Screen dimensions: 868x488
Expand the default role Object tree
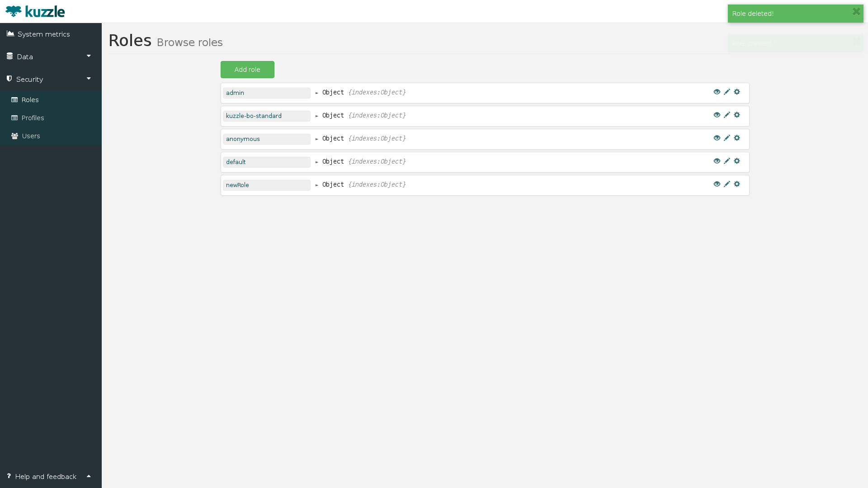click(x=317, y=162)
